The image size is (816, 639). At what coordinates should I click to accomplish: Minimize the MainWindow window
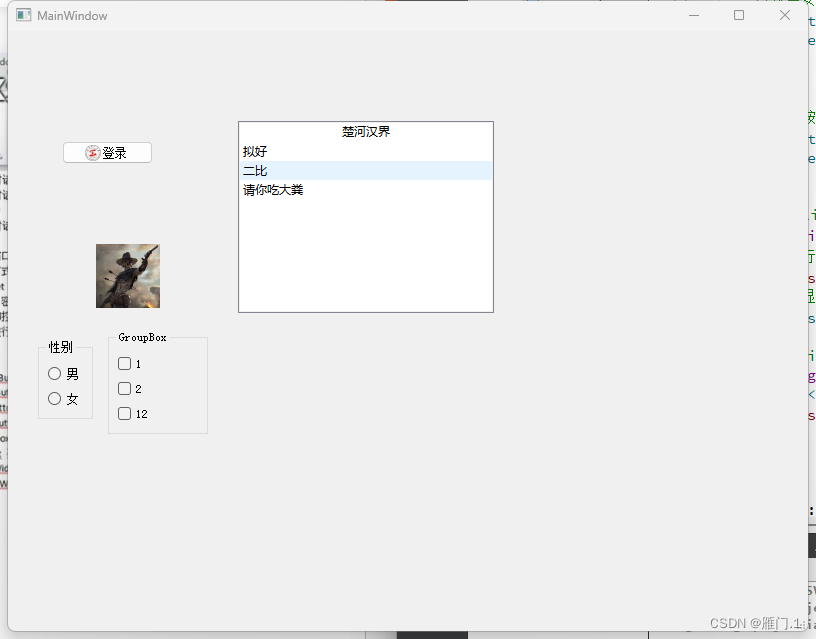[694, 16]
